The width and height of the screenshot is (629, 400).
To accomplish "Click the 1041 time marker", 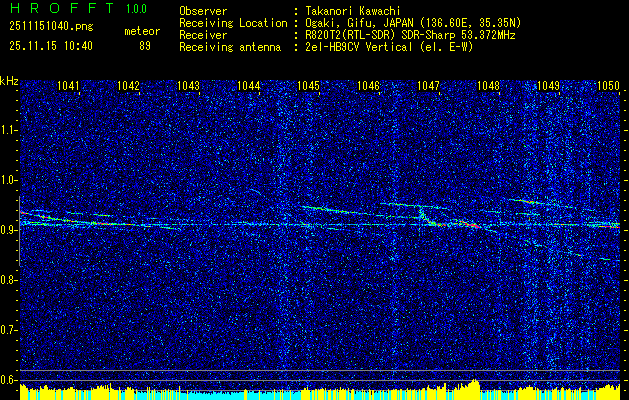I will coord(68,85).
